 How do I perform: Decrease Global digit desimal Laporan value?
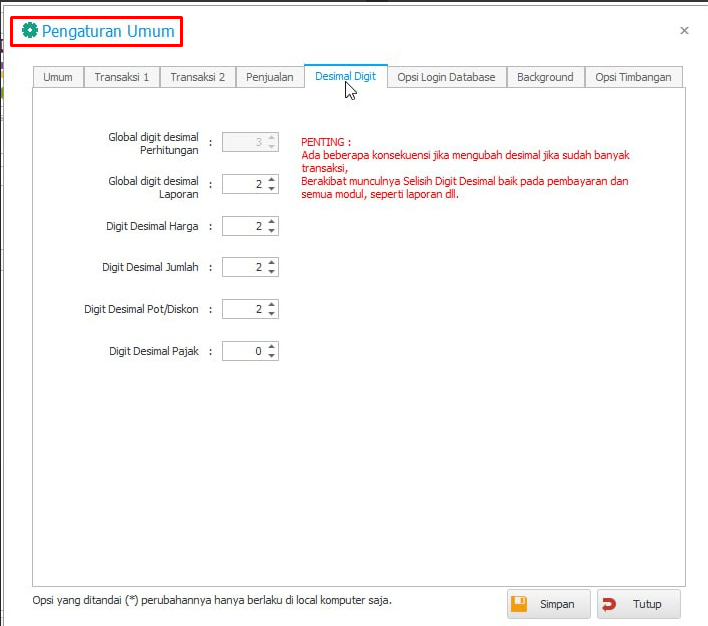coord(272,189)
